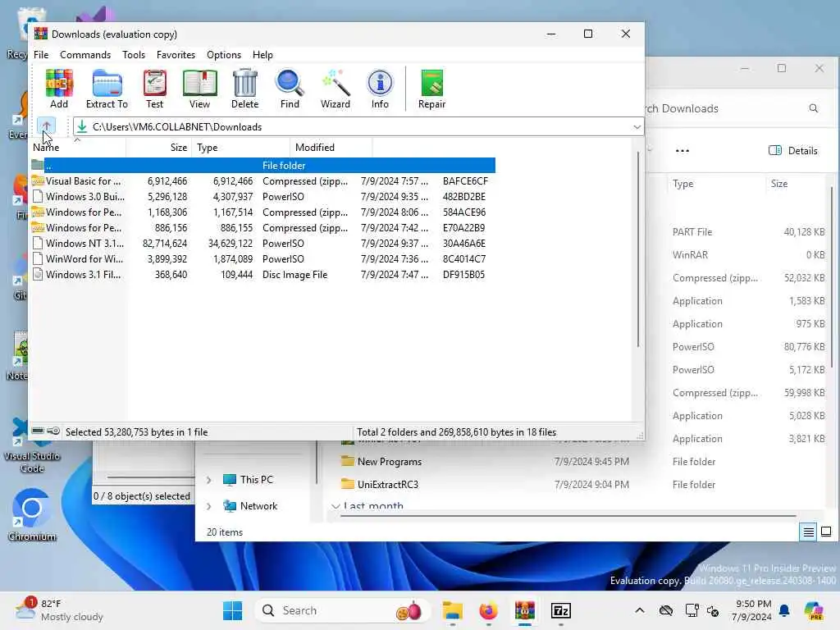840x630 pixels.
Task: Sort WinRAR list by Name column
Action: [78, 148]
